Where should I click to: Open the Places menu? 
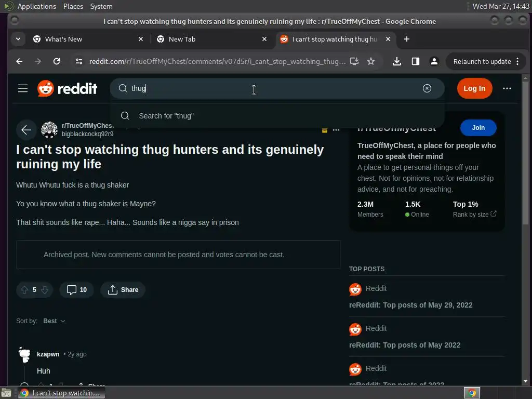(73, 6)
